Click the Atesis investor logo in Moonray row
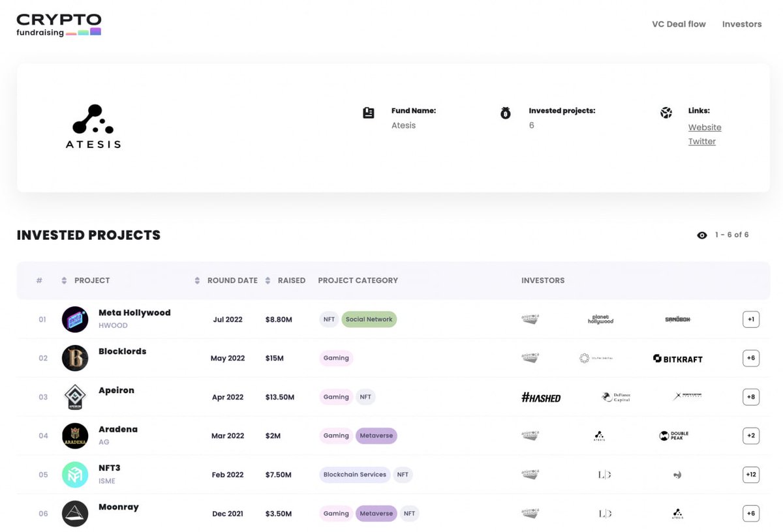783x532 pixels. click(677, 514)
